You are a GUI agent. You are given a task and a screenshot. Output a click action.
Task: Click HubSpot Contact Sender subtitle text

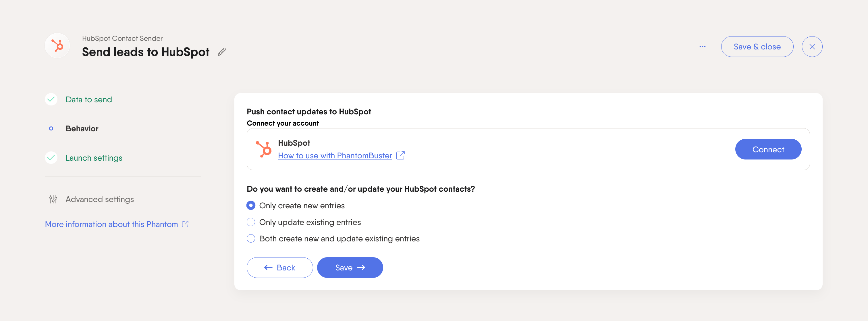(x=122, y=39)
